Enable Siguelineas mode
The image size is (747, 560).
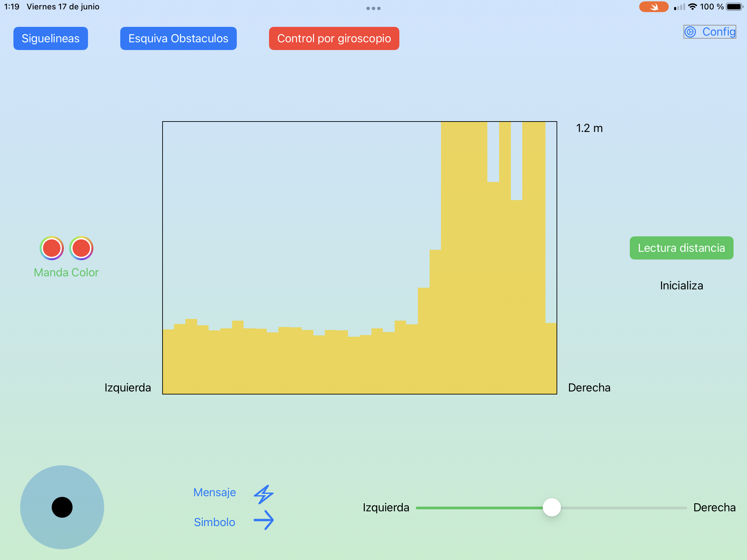[x=51, y=39]
